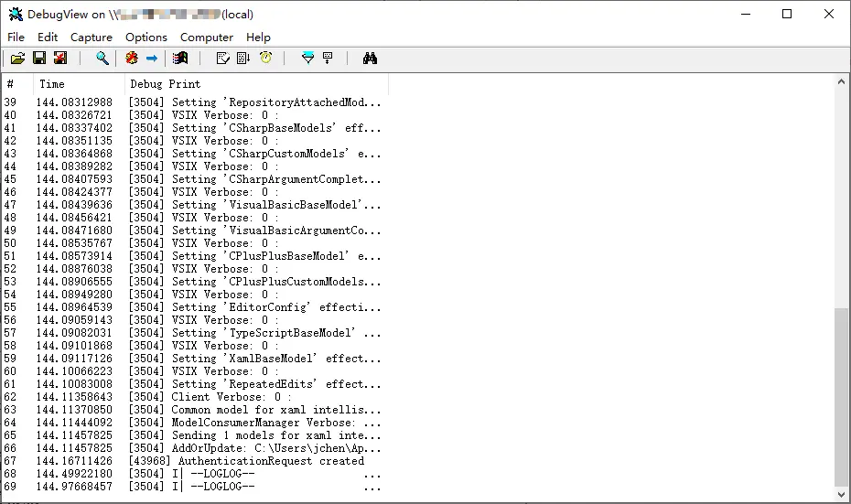Click timestamp 144.08876038 in row 52
Image resolution: width=851 pixels, height=504 pixels.
pyautogui.click(x=74, y=269)
